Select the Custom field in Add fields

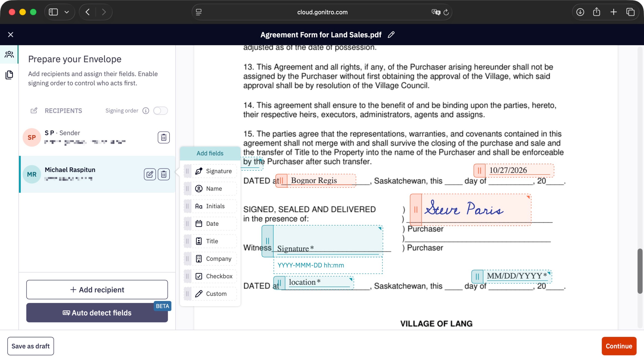point(210,294)
